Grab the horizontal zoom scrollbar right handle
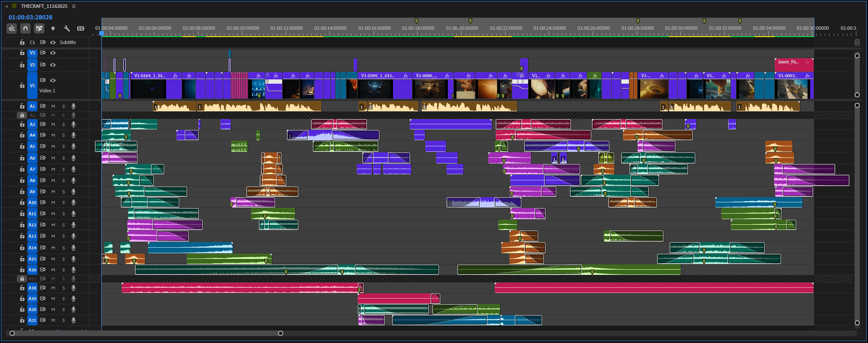The image size is (868, 343). click(280, 333)
